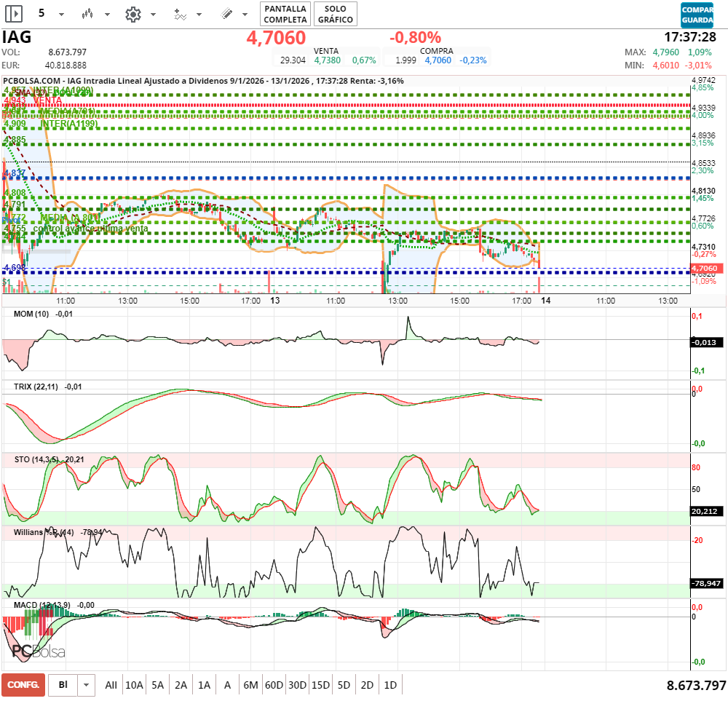Select the 6M time range
This screenshot has height=701, width=728.
tap(251, 685)
